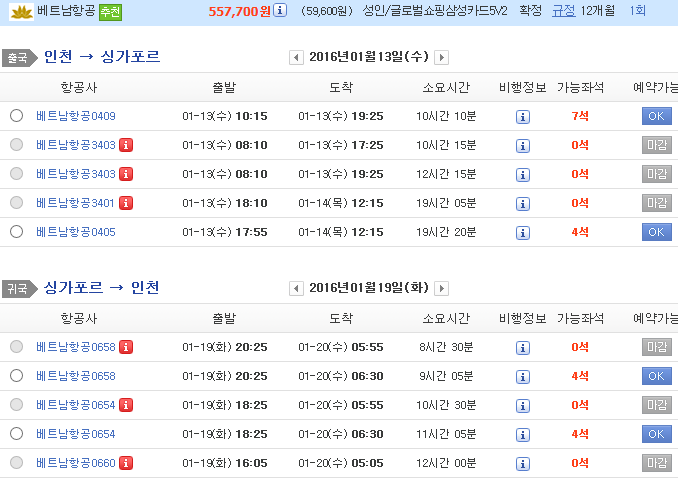
Task: View flight info icon for 베트남항공3401
Action: tap(523, 204)
